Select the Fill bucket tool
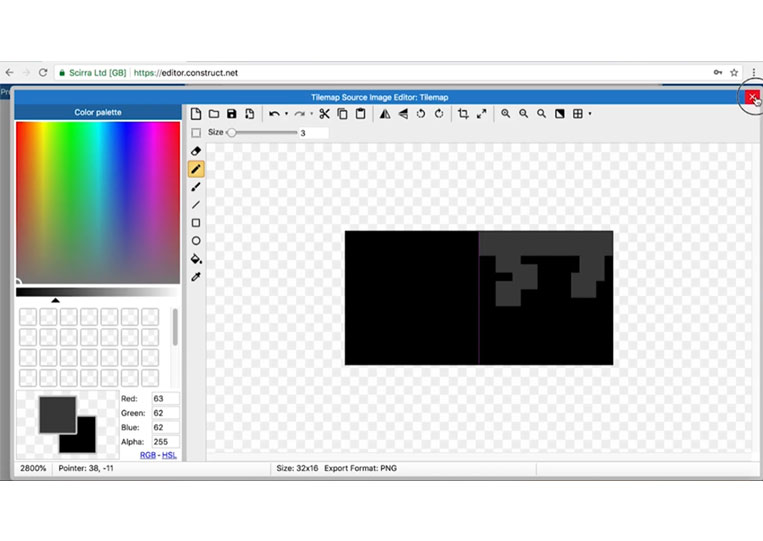763x541 pixels. (x=196, y=259)
